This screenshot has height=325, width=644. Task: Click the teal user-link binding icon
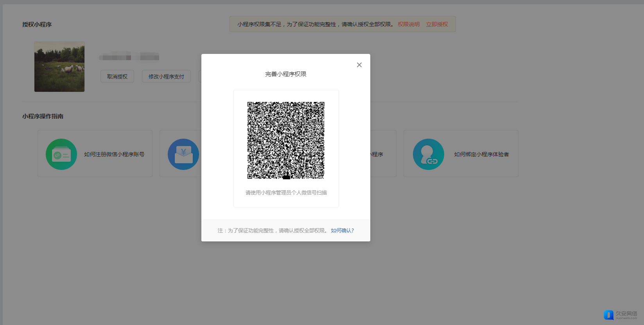(429, 154)
